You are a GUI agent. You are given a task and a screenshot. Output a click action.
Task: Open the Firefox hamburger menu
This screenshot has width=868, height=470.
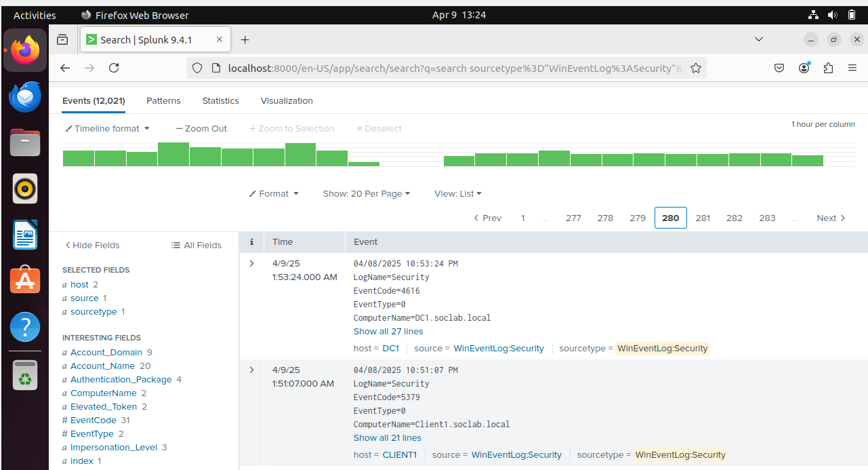click(852, 68)
